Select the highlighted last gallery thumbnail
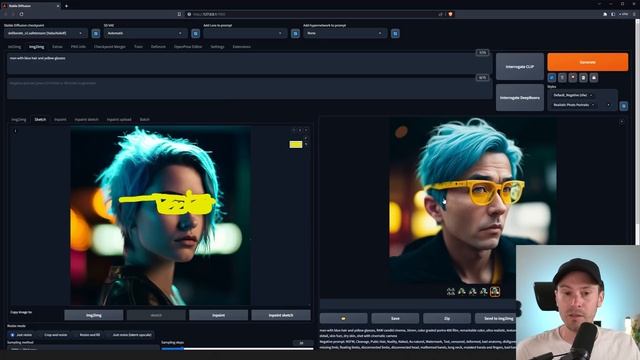This screenshot has height=360, width=640. click(495, 291)
